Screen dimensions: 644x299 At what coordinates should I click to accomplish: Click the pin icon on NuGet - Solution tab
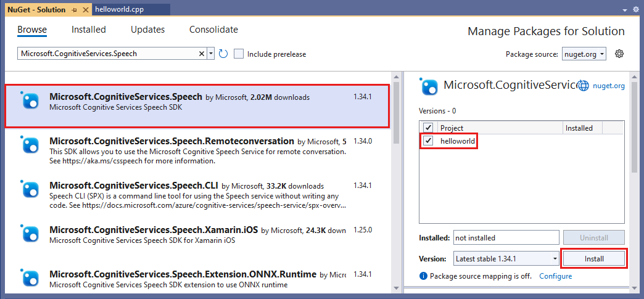click(x=75, y=9)
